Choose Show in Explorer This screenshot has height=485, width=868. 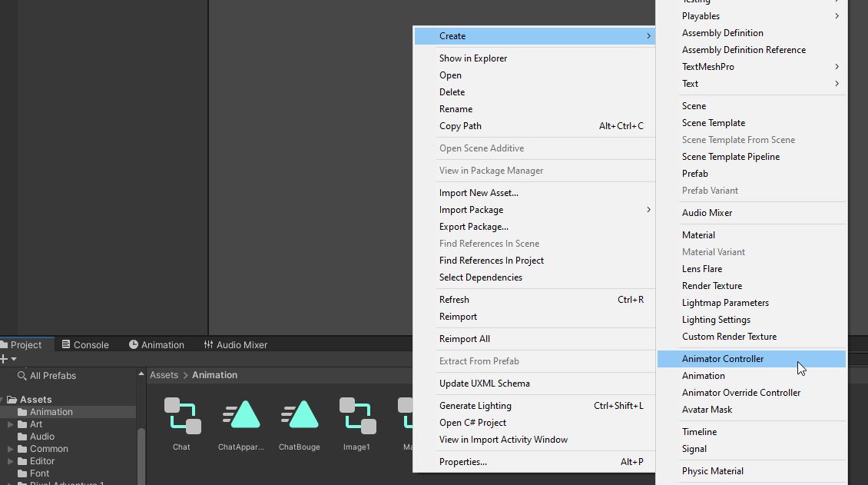[473, 58]
